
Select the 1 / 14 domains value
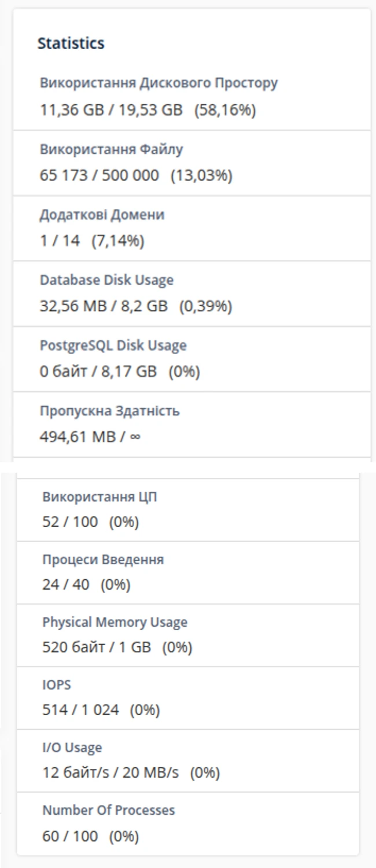point(53,240)
